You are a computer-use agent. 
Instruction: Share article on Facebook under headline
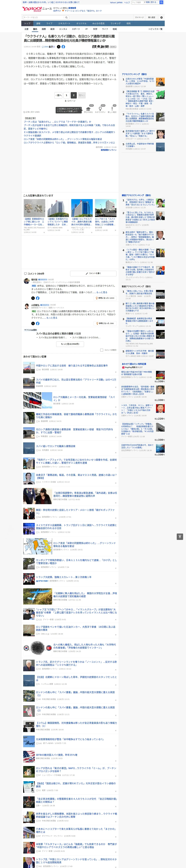(x=63, y=47)
